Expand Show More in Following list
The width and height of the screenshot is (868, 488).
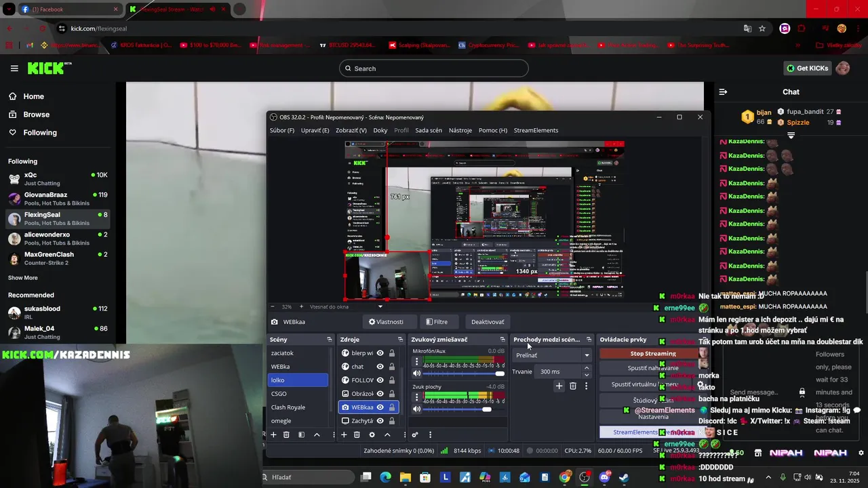23,278
